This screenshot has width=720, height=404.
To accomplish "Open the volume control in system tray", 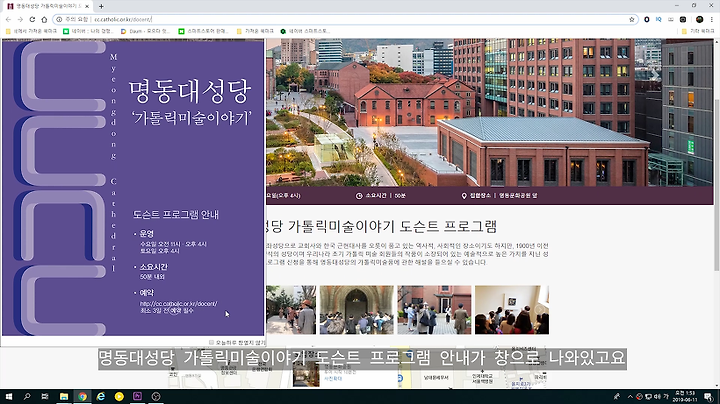I will 657,397.
